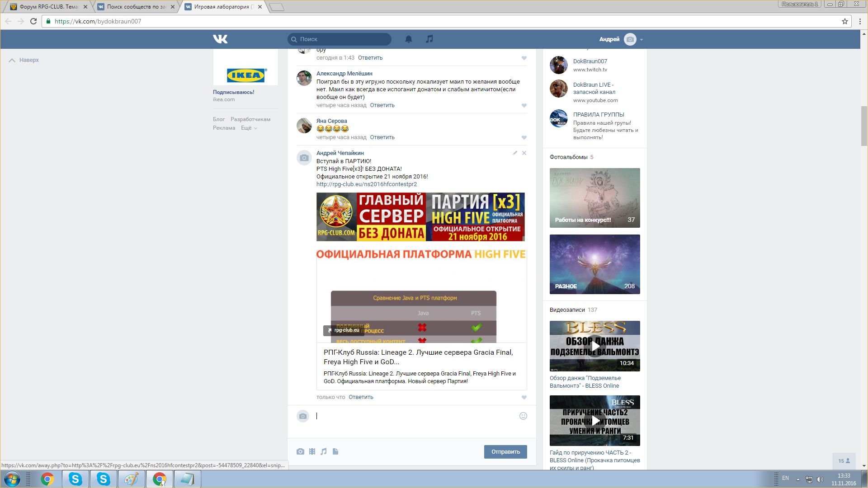Viewport: 868px width, 488px height.
Task: Open rpg-club.eu contest link in comment
Action: tap(366, 184)
